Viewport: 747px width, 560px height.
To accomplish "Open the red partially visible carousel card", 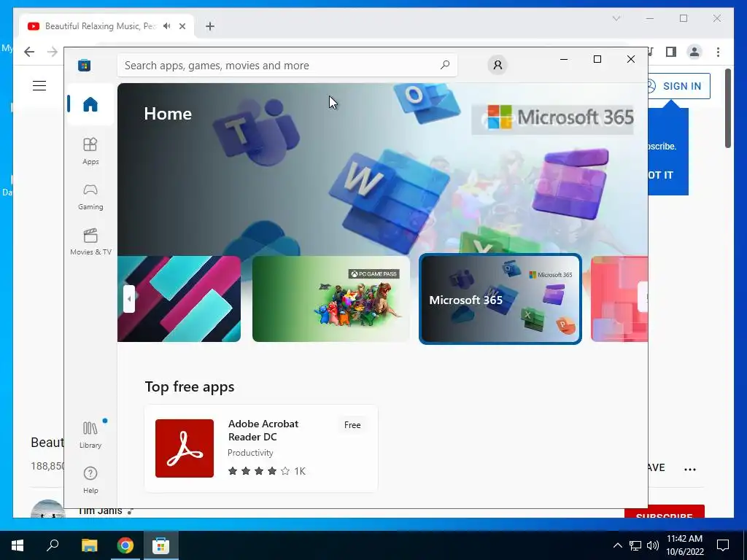I will pyautogui.click(x=619, y=298).
